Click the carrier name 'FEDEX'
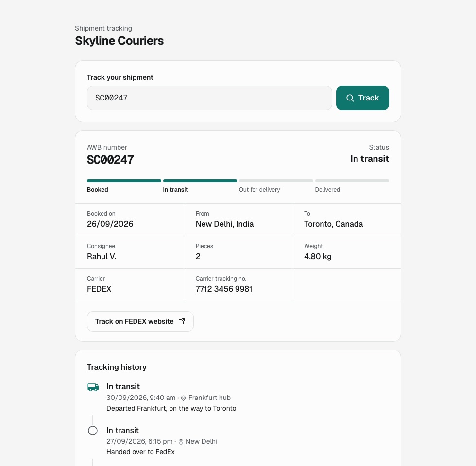 pyautogui.click(x=99, y=289)
